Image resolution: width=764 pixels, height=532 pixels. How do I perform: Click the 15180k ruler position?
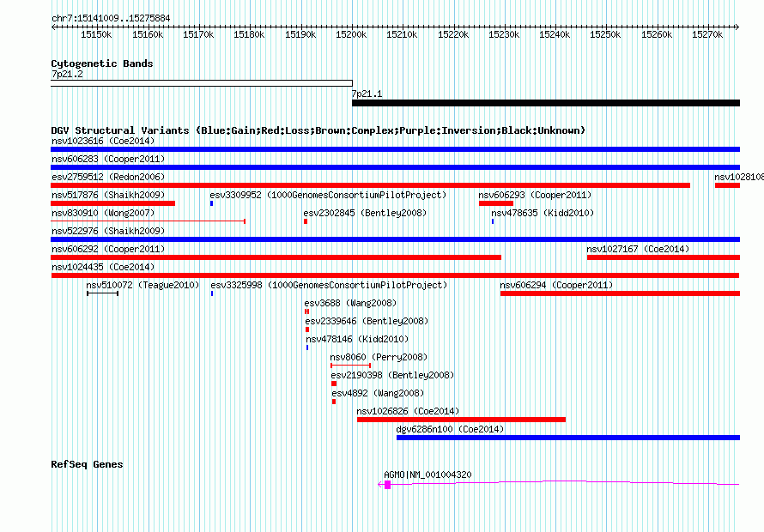[249, 34]
